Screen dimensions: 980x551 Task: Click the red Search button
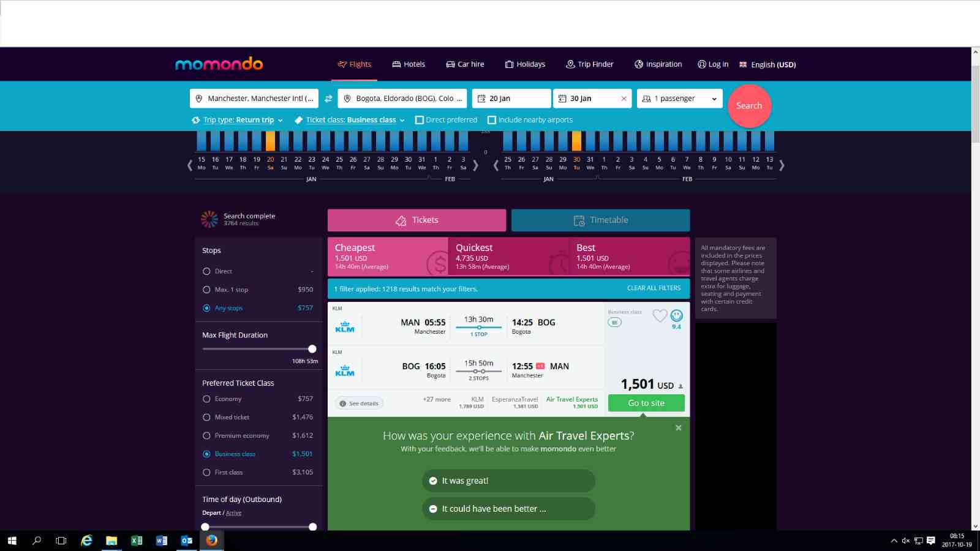pyautogui.click(x=749, y=106)
